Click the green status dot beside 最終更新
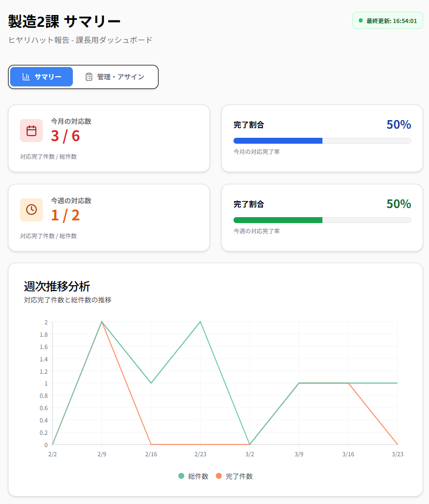 360,20
